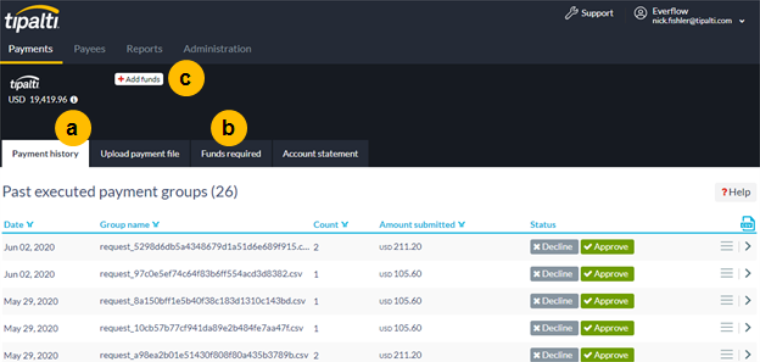Select the Payment history tab
This screenshot has height=362, width=760.
point(45,154)
